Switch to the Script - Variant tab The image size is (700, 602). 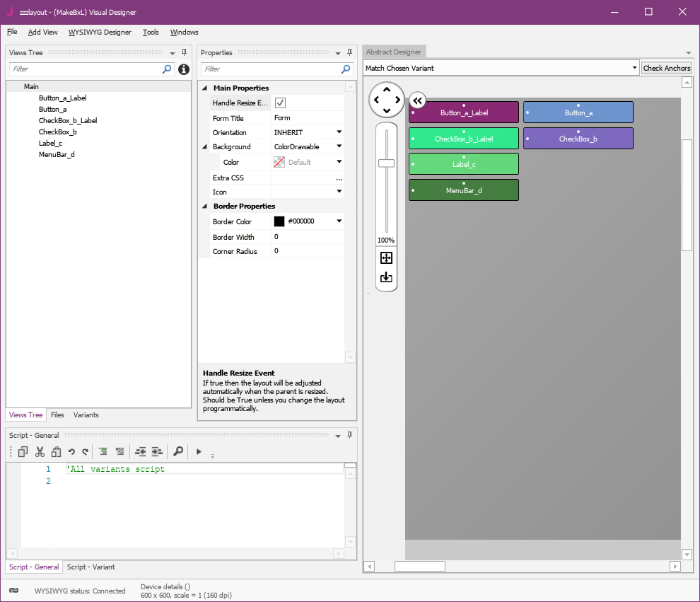pyautogui.click(x=91, y=567)
